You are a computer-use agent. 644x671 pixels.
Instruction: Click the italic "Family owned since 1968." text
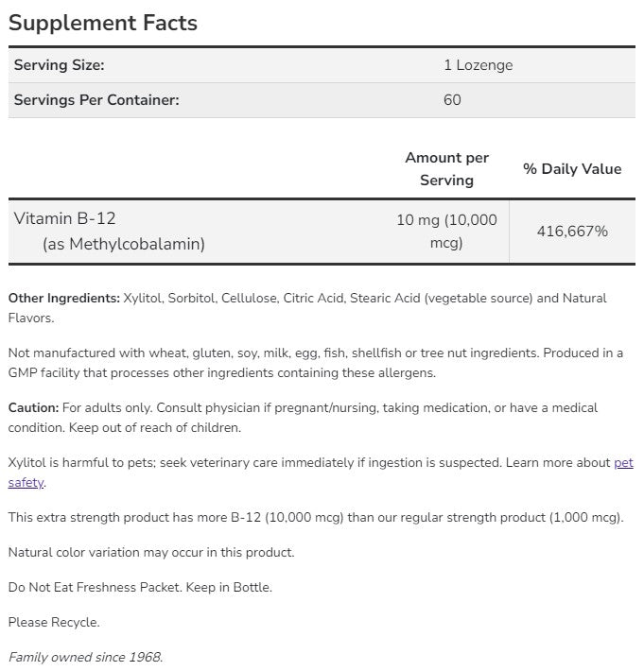click(x=85, y=657)
